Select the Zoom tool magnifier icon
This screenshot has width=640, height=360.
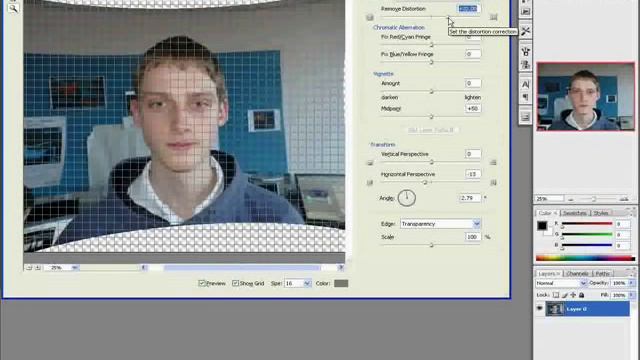point(13,8)
